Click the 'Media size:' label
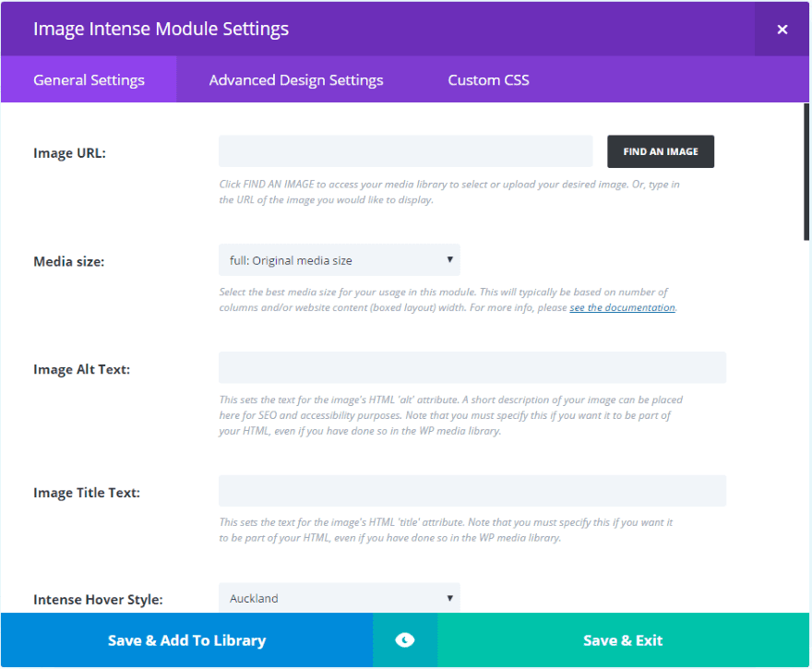 pyautogui.click(x=68, y=261)
